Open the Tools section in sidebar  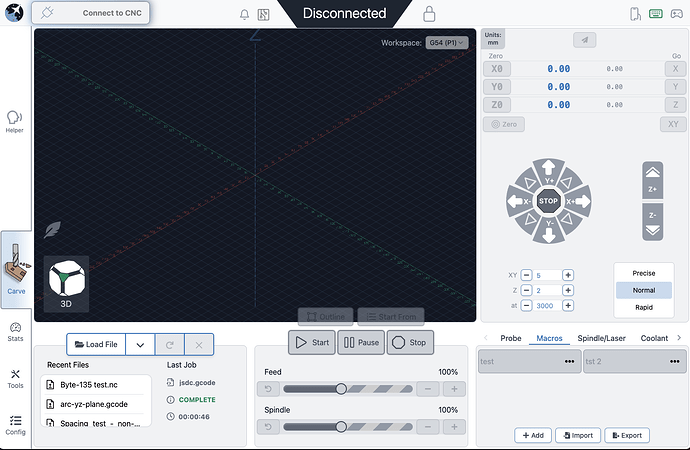tap(15, 378)
